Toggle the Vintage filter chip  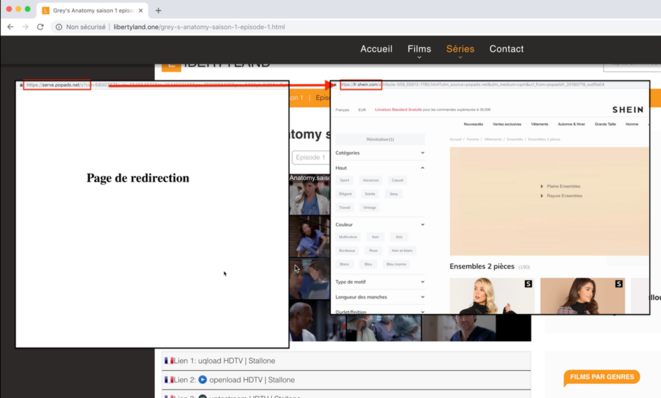click(x=369, y=207)
